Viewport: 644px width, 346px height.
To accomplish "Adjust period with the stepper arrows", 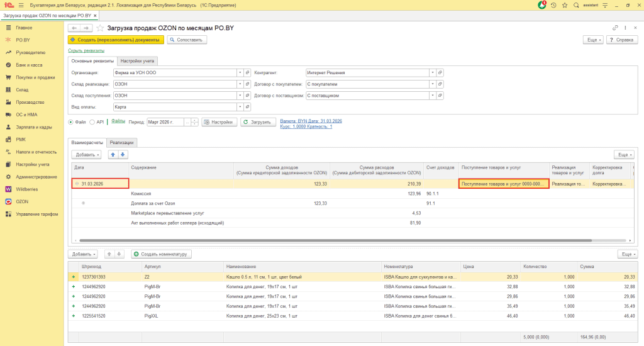I will point(195,122).
